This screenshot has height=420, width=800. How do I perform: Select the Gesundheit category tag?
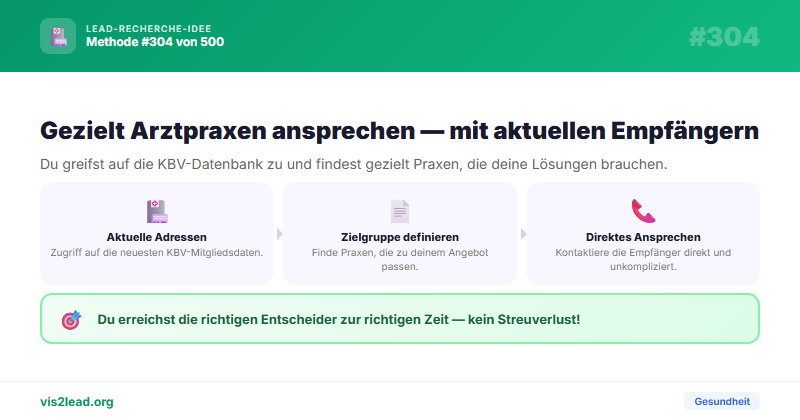point(721,401)
